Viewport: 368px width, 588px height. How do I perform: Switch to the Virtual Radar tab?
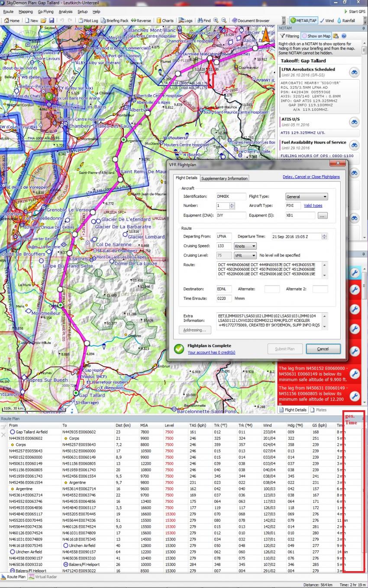(42, 577)
